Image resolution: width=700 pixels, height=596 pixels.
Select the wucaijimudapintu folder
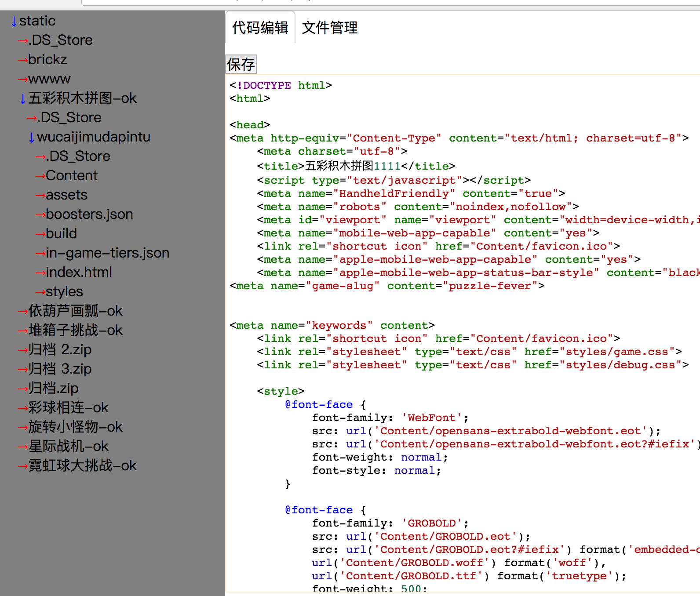tap(94, 137)
